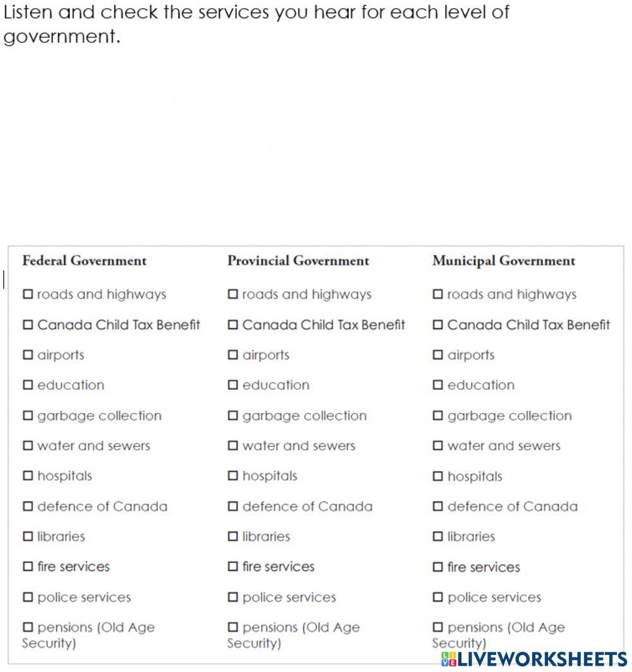This screenshot has height=672, width=632.
Task: Select Provincial roads and highways box
Action: 233,294
